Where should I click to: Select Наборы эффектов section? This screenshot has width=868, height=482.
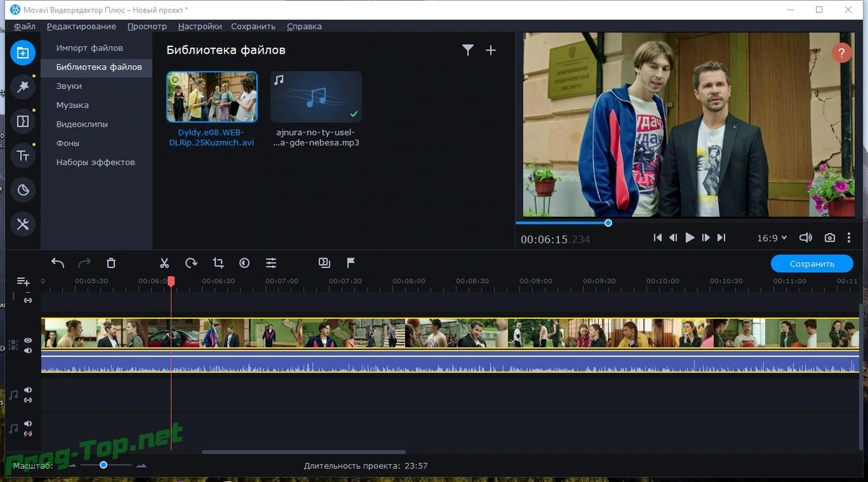96,162
